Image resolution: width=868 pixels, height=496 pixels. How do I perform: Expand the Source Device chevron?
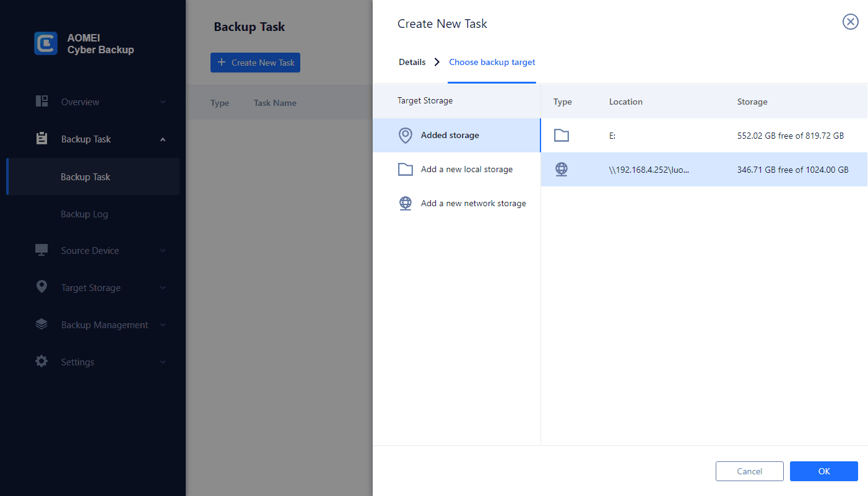pos(163,251)
